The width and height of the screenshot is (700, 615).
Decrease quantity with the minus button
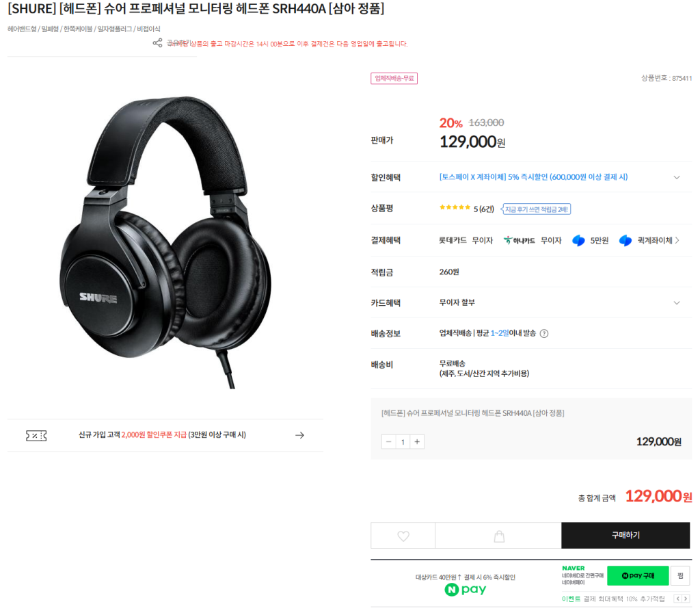(388, 442)
